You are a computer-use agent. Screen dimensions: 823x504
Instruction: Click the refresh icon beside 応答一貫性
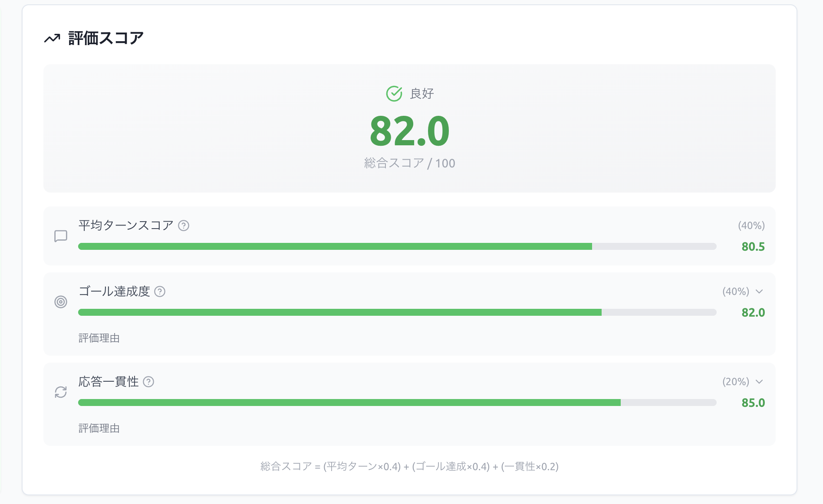click(x=61, y=392)
